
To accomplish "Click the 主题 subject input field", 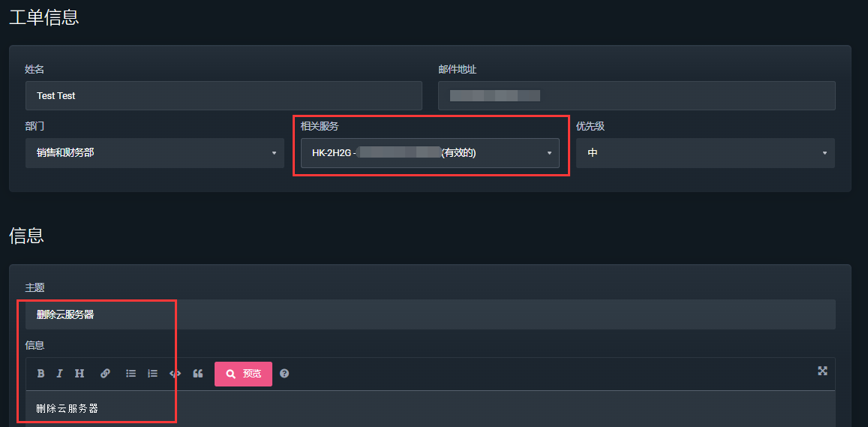I will click(430, 314).
